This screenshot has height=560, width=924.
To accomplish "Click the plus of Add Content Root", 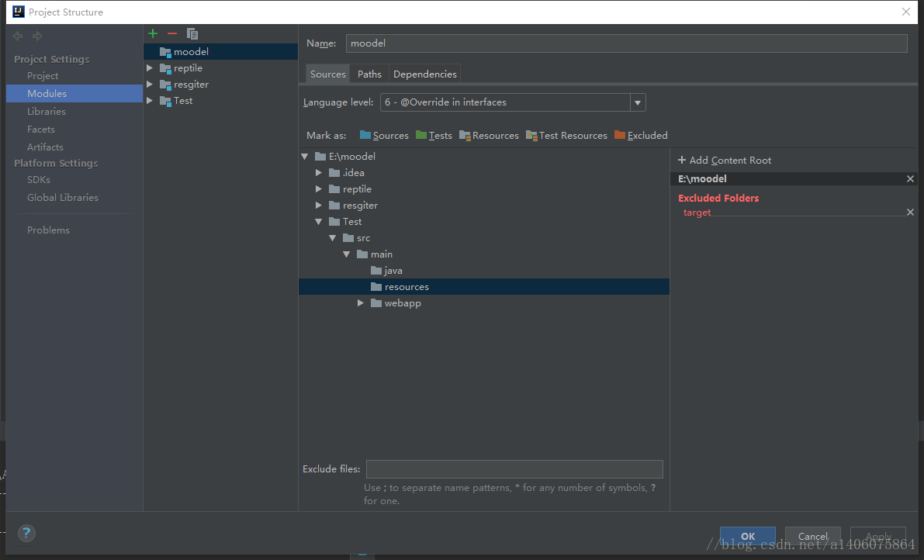I will (682, 161).
